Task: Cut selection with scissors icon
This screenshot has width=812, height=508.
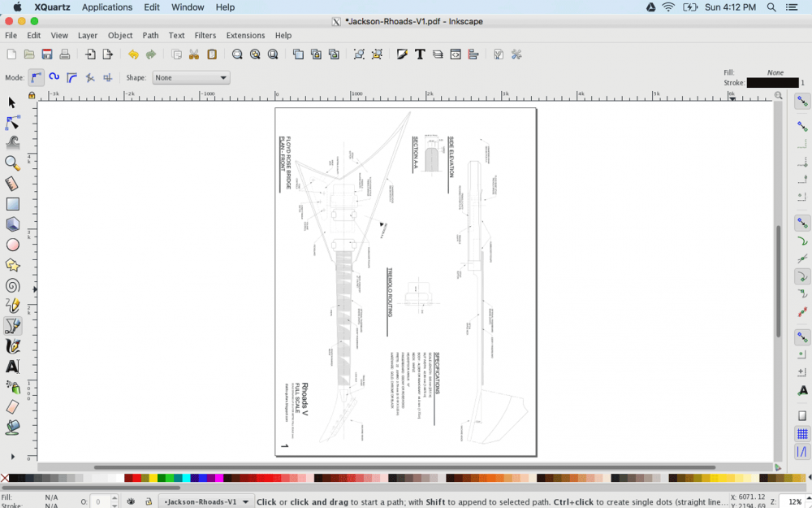Action: tap(194, 54)
